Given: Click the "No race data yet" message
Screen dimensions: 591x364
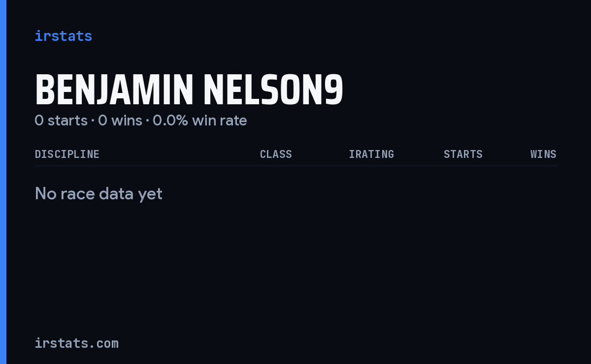Looking at the screenshot, I should (98, 194).
